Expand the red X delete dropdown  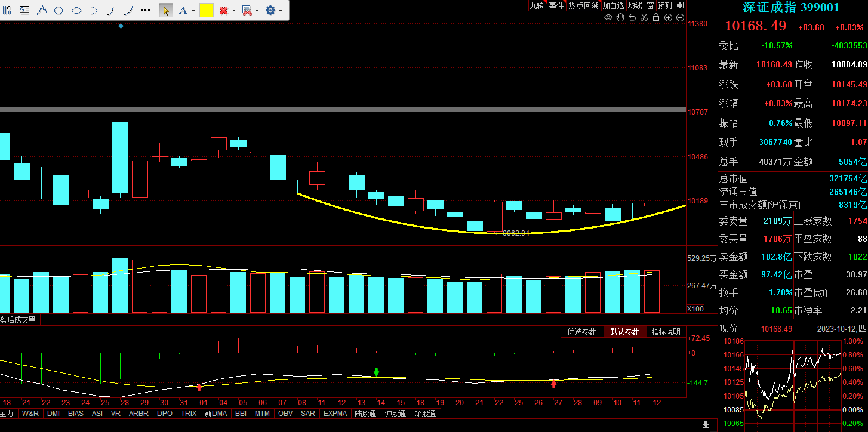(233, 11)
